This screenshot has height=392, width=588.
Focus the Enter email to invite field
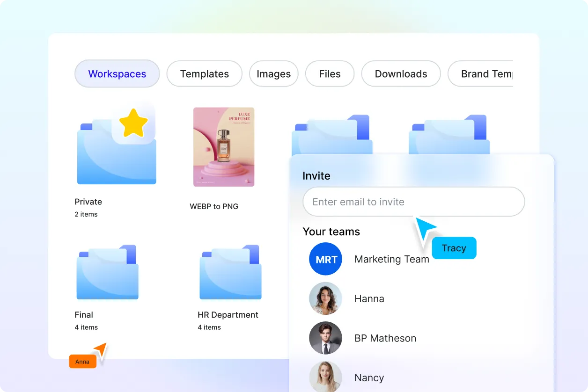click(x=413, y=202)
